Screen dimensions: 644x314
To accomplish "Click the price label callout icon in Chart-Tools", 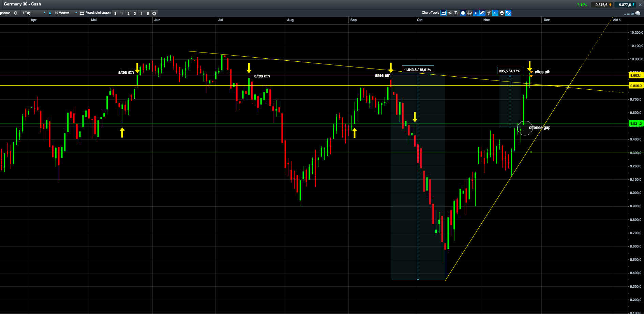I will pos(496,13).
